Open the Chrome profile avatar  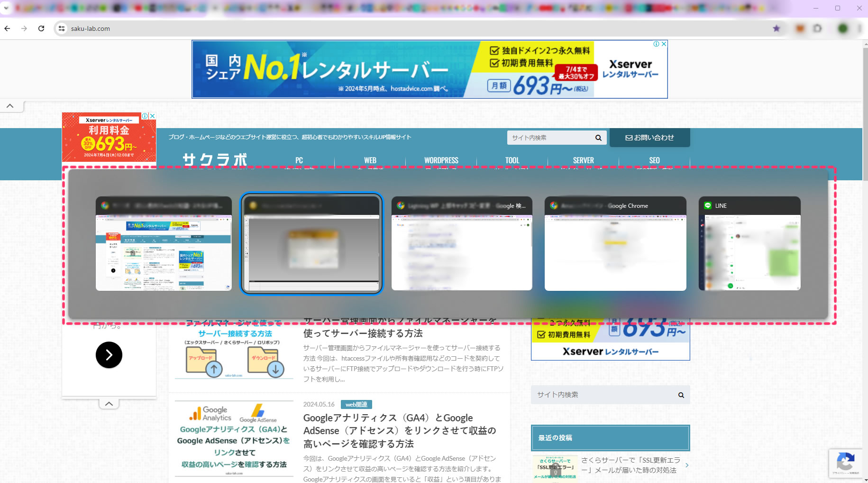842,28
